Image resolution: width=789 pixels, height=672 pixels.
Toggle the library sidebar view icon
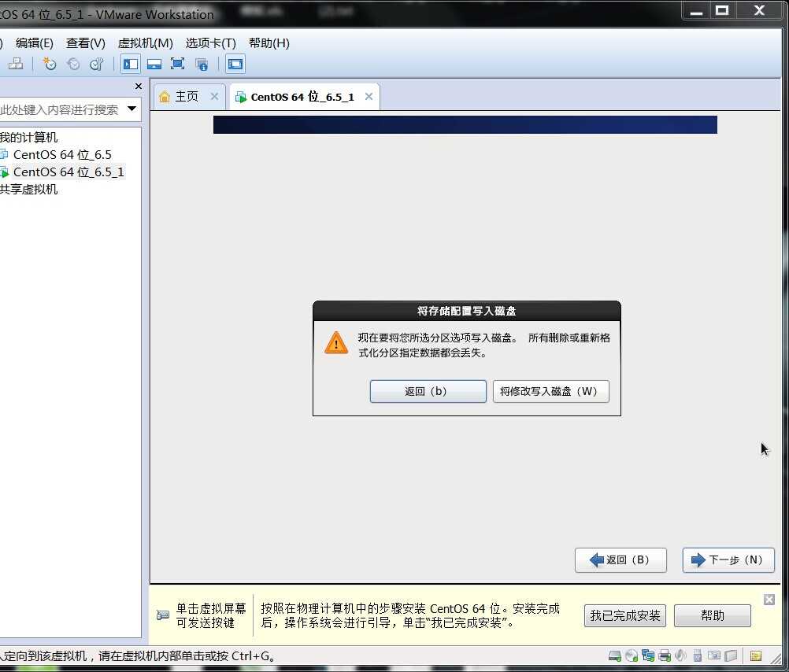[x=131, y=64]
